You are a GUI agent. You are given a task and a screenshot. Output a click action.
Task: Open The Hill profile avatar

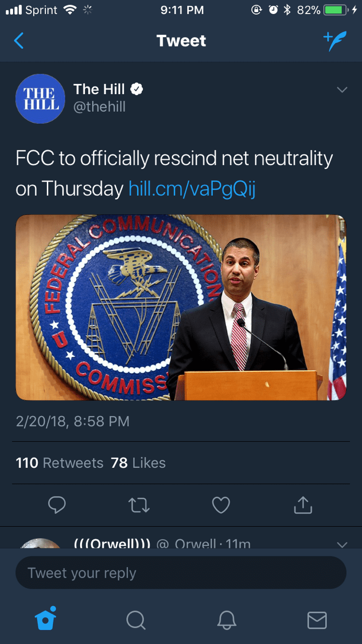pyautogui.click(x=40, y=99)
